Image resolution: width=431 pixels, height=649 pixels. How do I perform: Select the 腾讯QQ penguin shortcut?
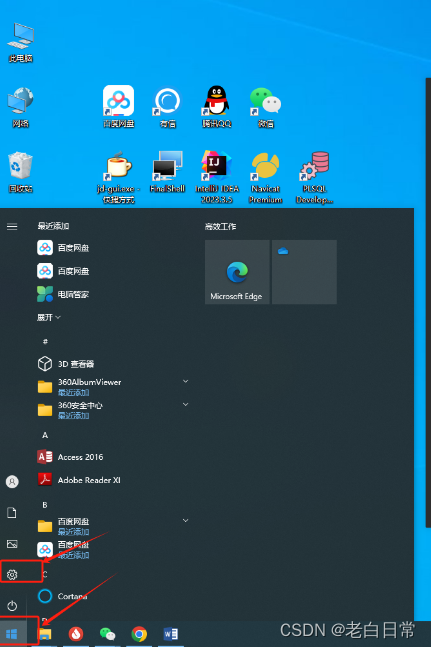[x=217, y=106]
